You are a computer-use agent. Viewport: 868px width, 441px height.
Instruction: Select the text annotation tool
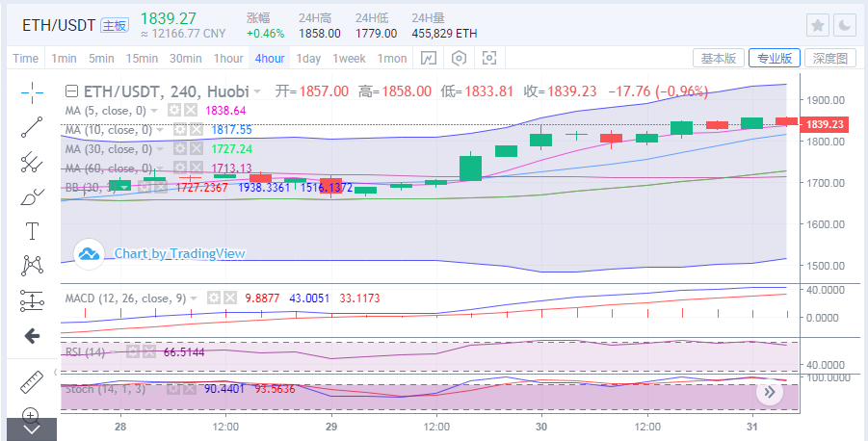tap(32, 231)
